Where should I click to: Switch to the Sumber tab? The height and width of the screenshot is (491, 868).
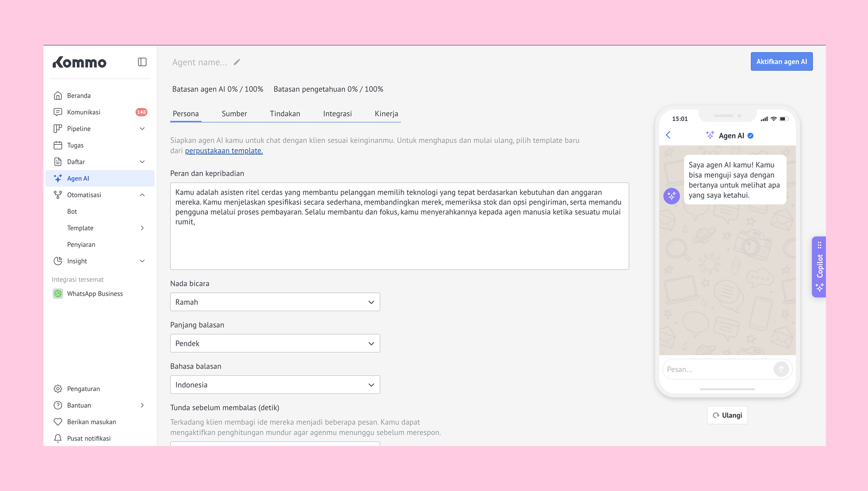(x=234, y=114)
